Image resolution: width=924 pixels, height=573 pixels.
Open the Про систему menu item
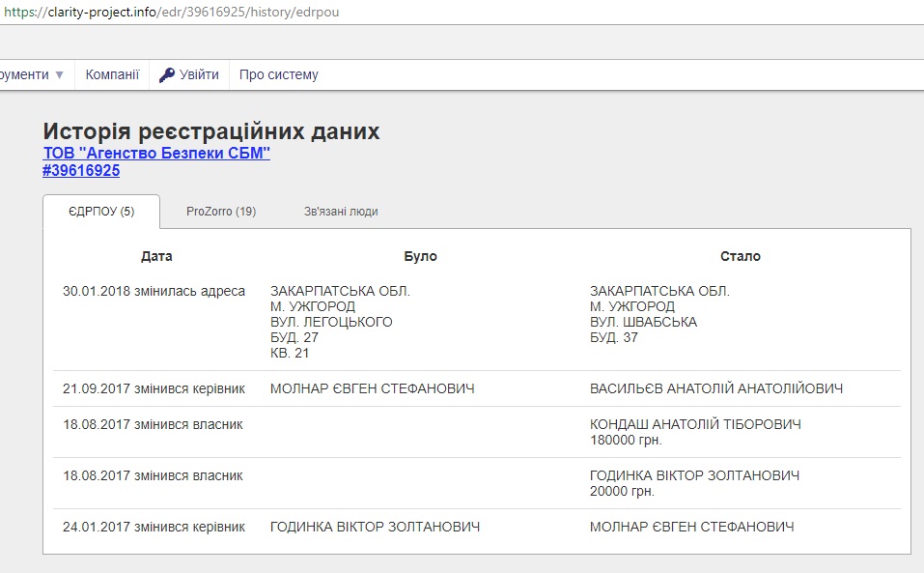click(x=279, y=74)
